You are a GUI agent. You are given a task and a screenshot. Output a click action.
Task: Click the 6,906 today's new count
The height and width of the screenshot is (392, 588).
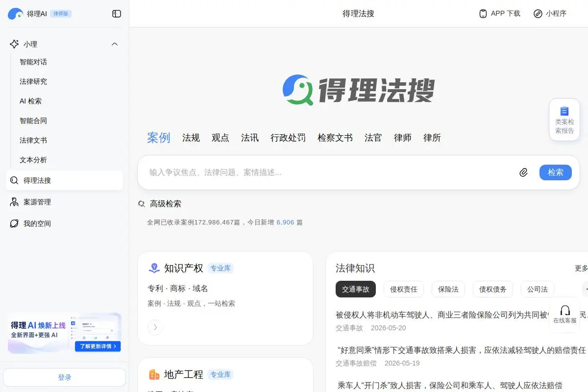tap(286, 222)
